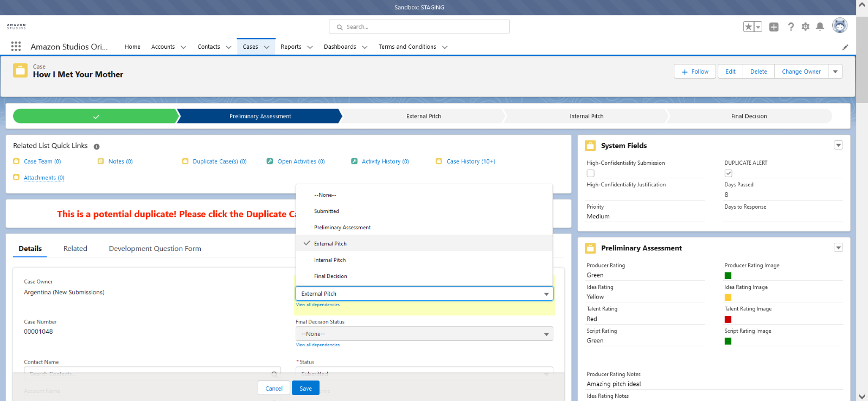The height and width of the screenshot is (401, 868).
Task: Open the Favorites list dropdown arrow
Action: (758, 27)
